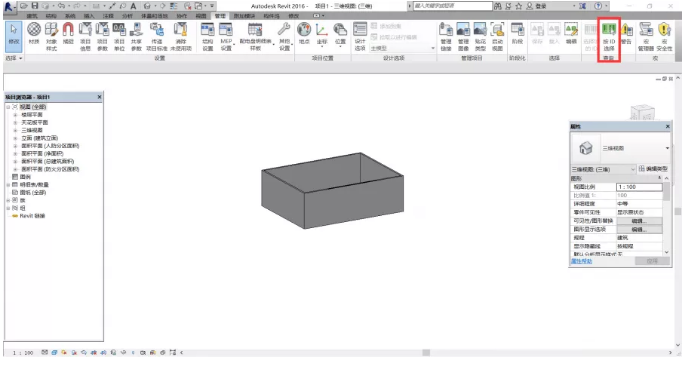Click Edit (编辑) selection tool
Image resolution: width=687 pixels, height=365 pixels.
[x=571, y=34]
